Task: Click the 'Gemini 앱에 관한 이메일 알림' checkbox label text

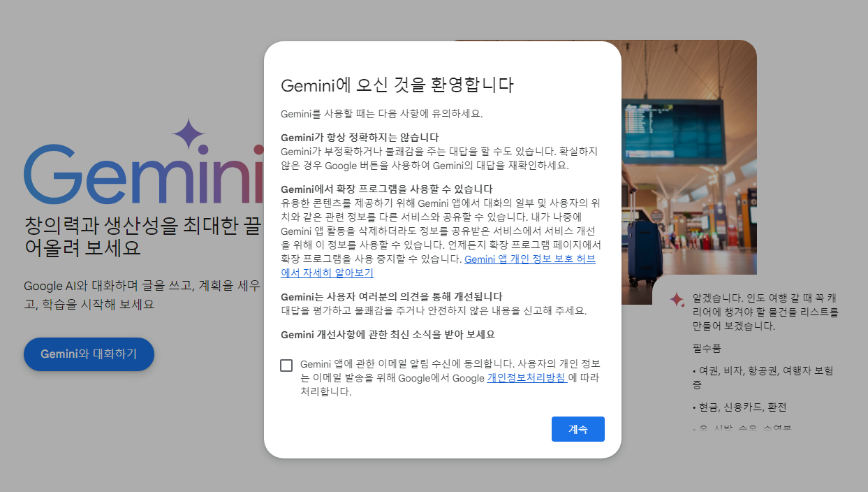Action: click(x=450, y=377)
